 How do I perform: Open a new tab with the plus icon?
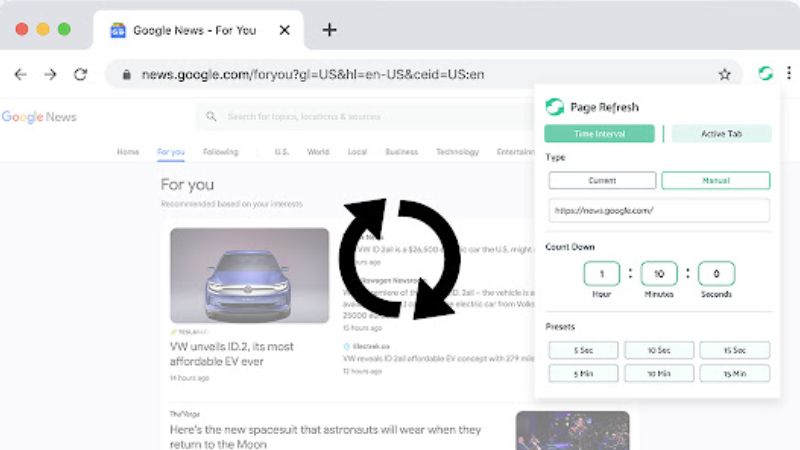point(330,30)
